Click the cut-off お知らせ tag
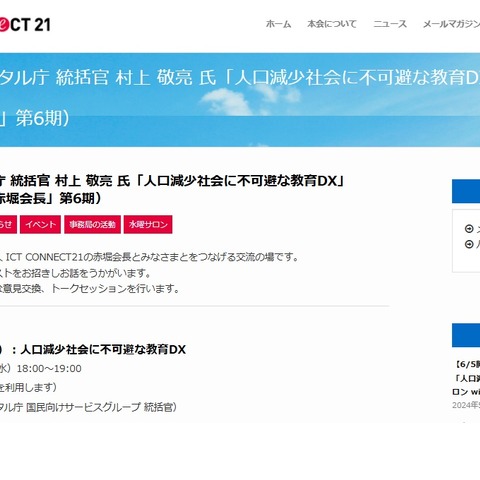Screen dimensions: 480x480 (x=8, y=224)
